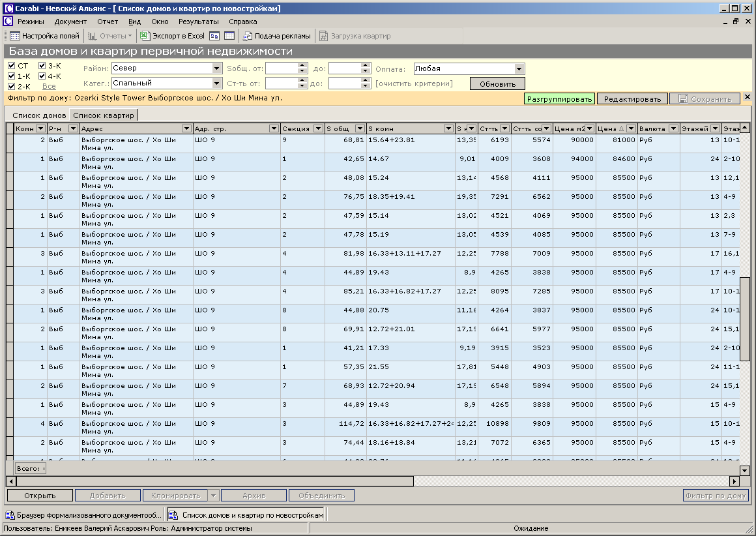
Task: Expand the Категория dropdown showing Спальный
Action: pos(217,83)
